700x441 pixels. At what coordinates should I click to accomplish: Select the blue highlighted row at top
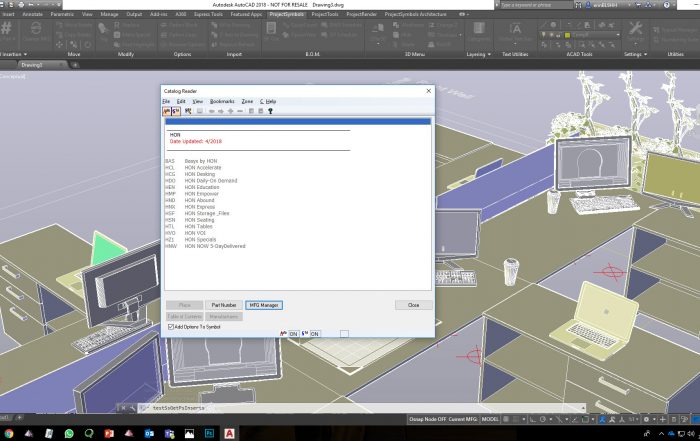[298, 121]
